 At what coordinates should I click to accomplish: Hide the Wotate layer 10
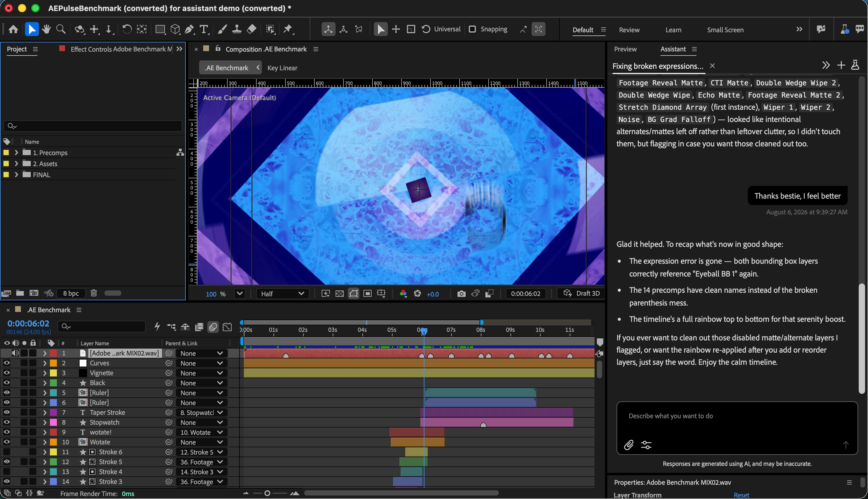6,442
